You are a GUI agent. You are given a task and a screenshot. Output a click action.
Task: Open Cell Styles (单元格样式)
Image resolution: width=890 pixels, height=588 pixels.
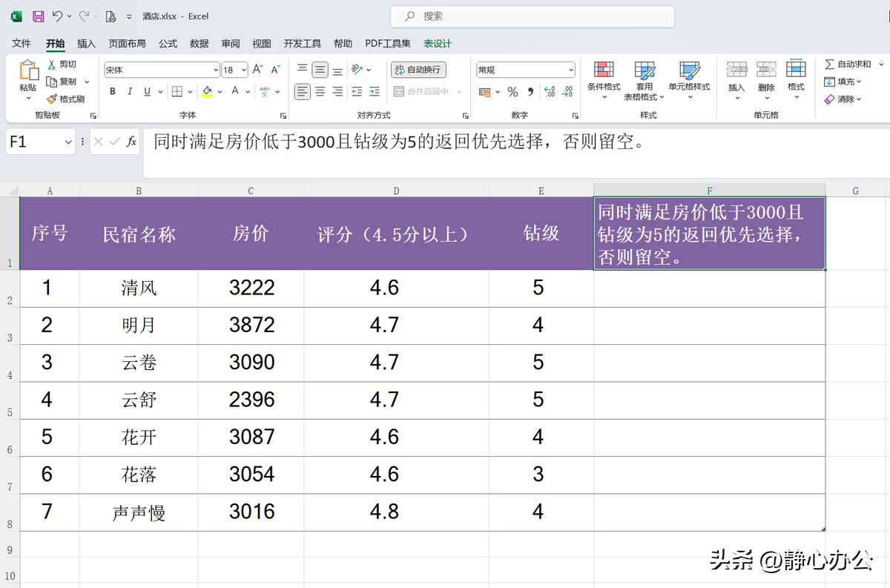coord(689,80)
